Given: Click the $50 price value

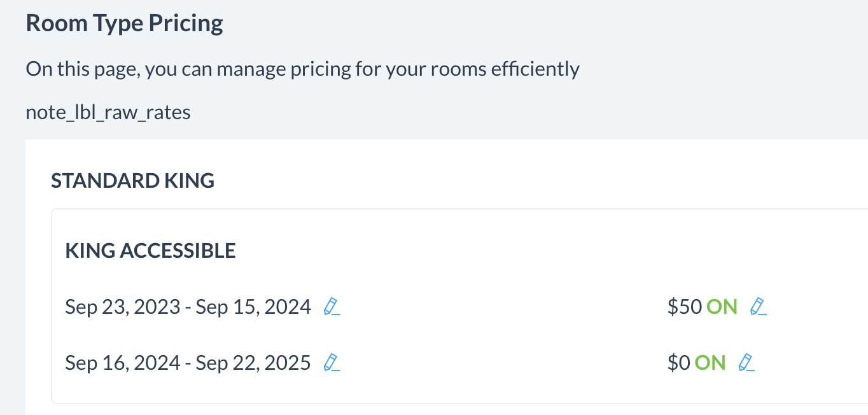Looking at the screenshot, I should (x=685, y=307).
